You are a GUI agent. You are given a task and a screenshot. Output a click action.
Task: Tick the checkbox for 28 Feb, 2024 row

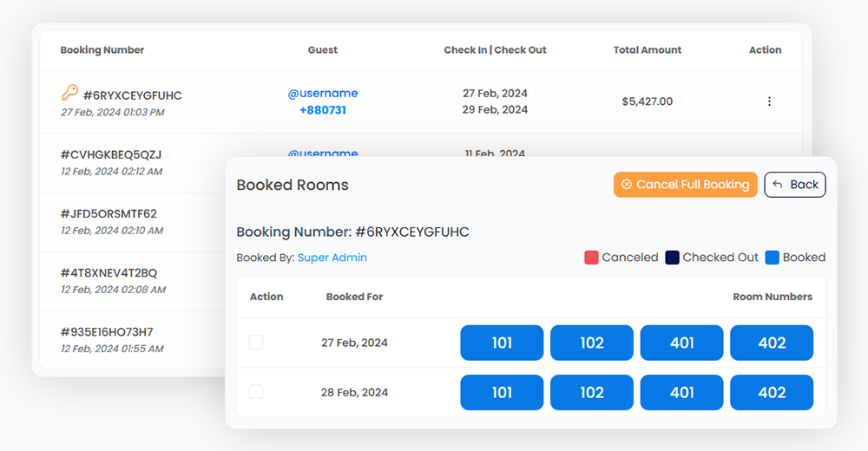(x=256, y=392)
